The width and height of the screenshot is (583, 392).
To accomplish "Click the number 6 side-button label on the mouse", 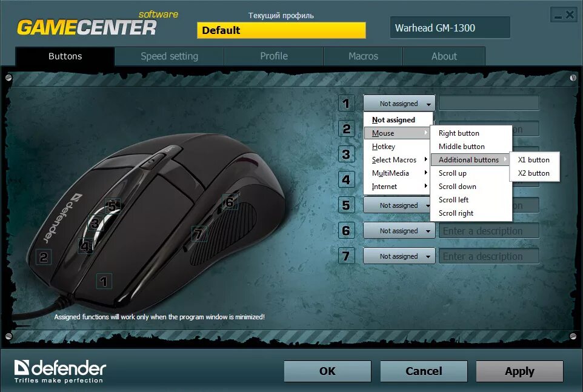I will [x=230, y=202].
